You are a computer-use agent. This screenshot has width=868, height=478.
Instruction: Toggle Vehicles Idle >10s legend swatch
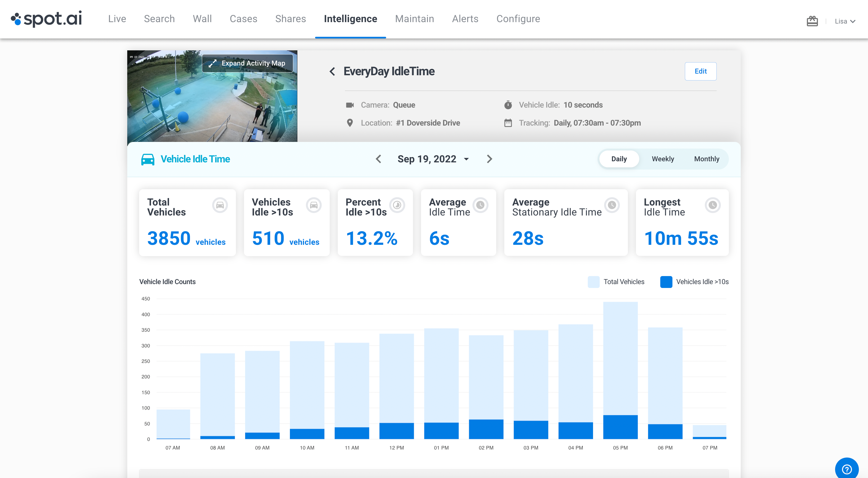pyautogui.click(x=666, y=282)
